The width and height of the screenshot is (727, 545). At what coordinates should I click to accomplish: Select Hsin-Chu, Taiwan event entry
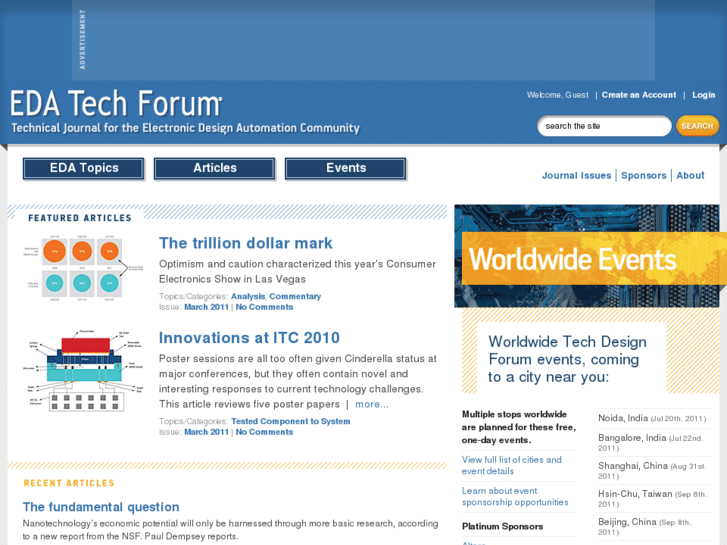pos(653,499)
